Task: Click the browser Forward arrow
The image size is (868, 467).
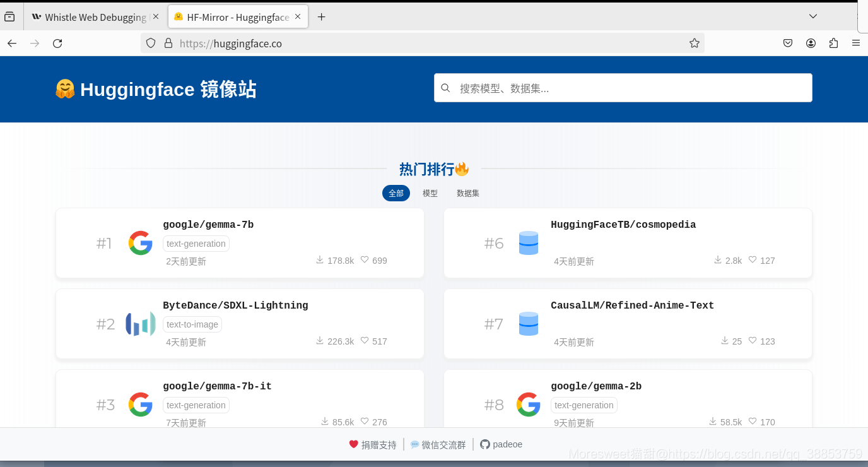Action: tap(35, 44)
